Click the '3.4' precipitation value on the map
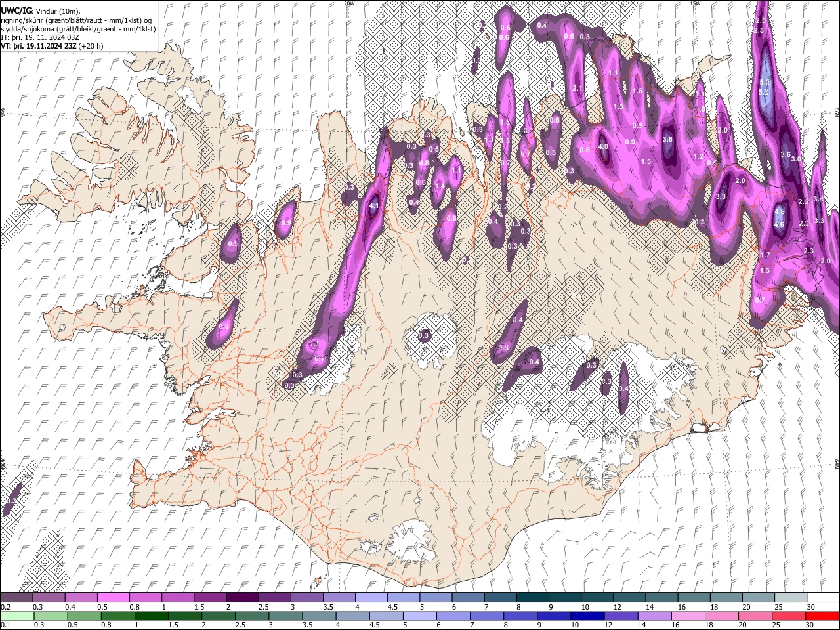This screenshot has width=840, height=630. [818, 199]
